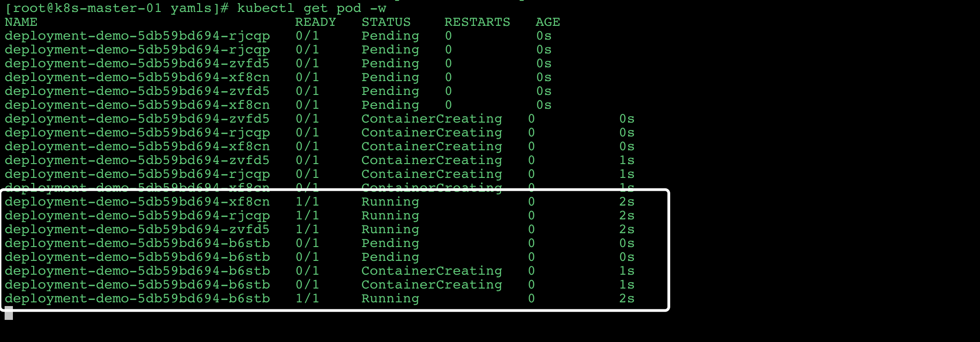Click the 1/1 ready value for xf8cn
The width and height of the screenshot is (980, 342).
307,202
